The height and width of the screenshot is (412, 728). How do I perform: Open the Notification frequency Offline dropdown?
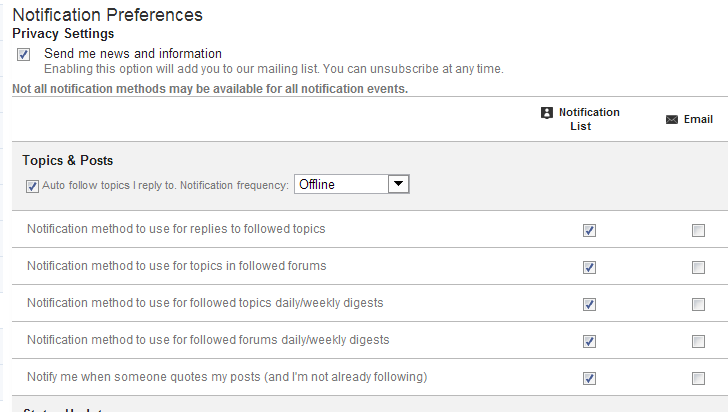(352, 184)
